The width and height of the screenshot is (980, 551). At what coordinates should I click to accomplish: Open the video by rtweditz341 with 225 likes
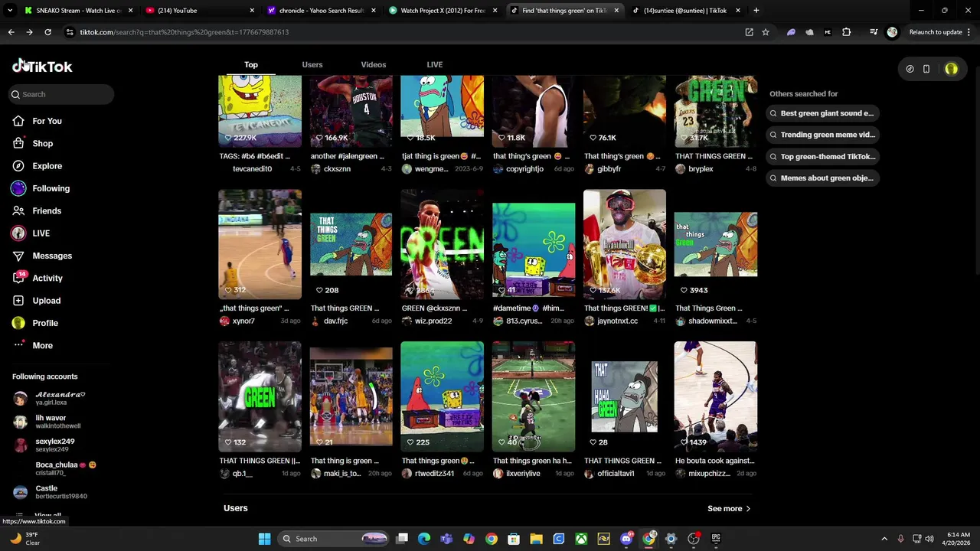click(442, 396)
